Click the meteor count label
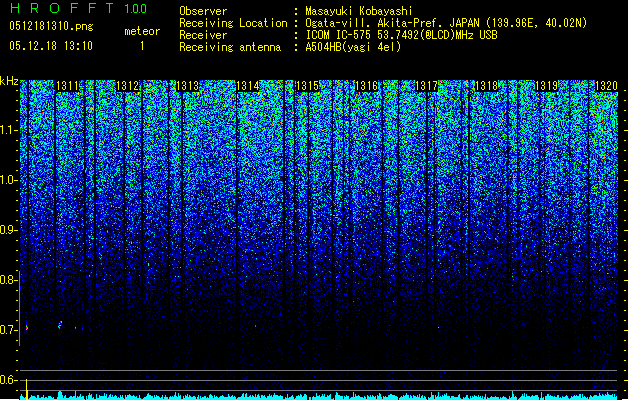Screen dimensions: 629x400 pos(142,31)
